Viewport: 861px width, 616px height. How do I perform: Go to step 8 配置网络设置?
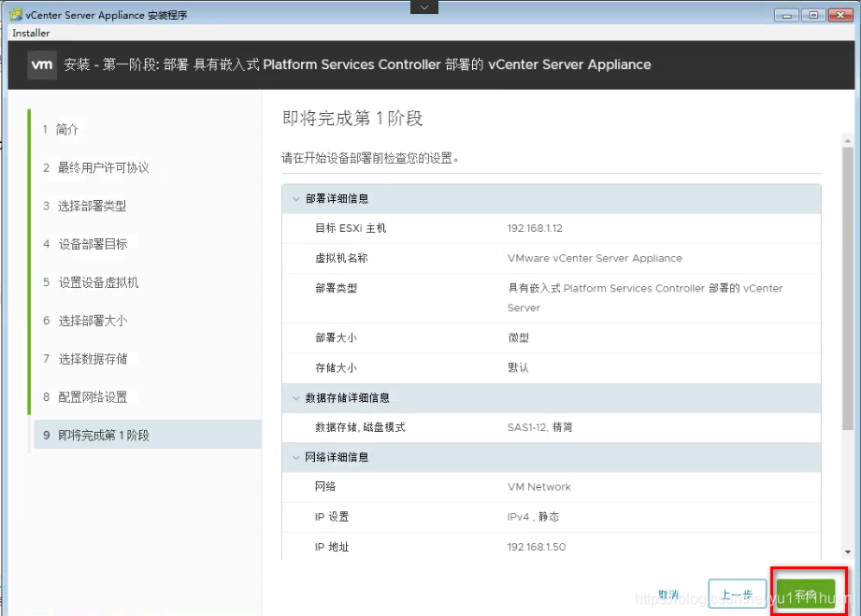[x=85, y=397]
